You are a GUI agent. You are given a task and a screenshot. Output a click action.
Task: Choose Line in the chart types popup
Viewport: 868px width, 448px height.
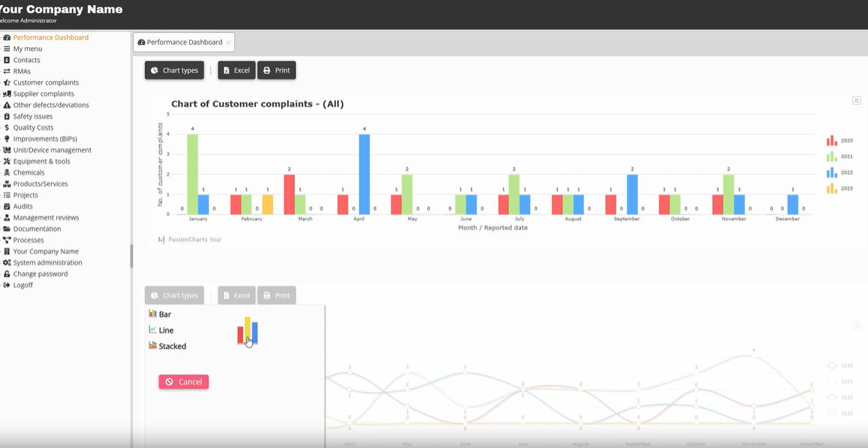click(161, 330)
